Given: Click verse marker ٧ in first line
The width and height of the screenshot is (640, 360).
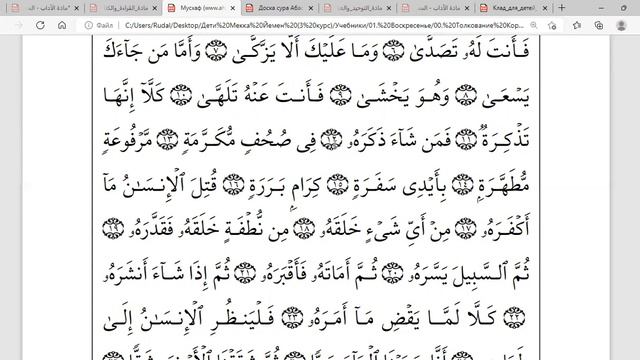Looking at the screenshot, I should (216, 51).
